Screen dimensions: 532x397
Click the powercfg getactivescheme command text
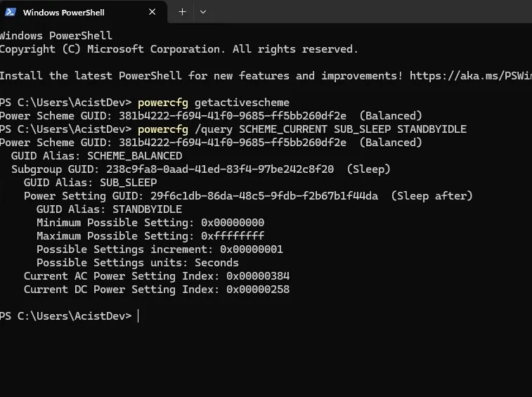(214, 103)
